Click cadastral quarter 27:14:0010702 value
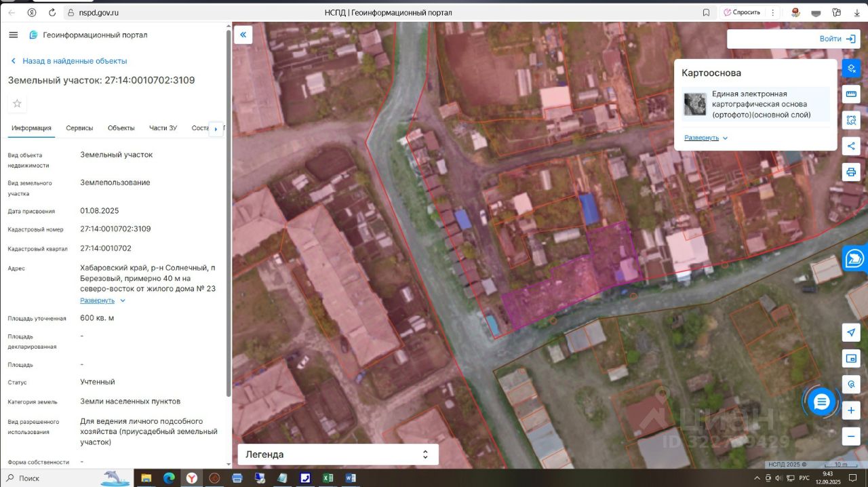 tap(106, 248)
